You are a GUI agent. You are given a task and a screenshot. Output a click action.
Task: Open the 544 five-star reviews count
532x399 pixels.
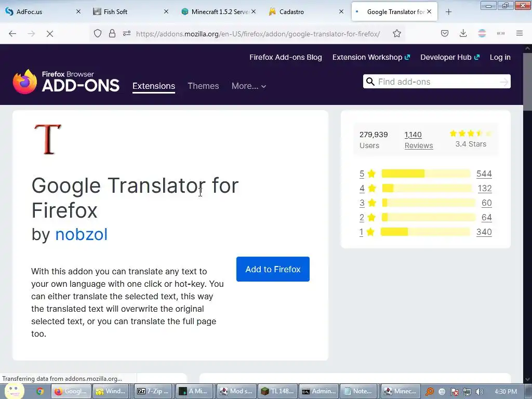[484, 174]
